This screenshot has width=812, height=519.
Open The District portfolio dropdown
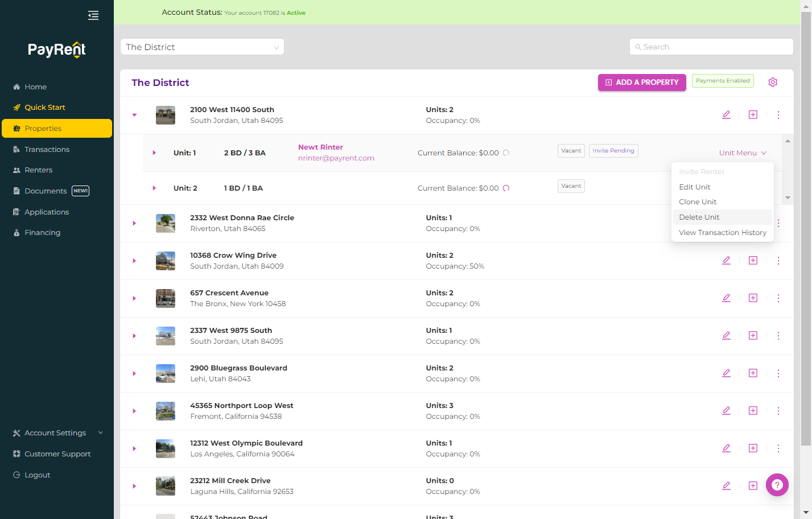pyautogui.click(x=202, y=47)
